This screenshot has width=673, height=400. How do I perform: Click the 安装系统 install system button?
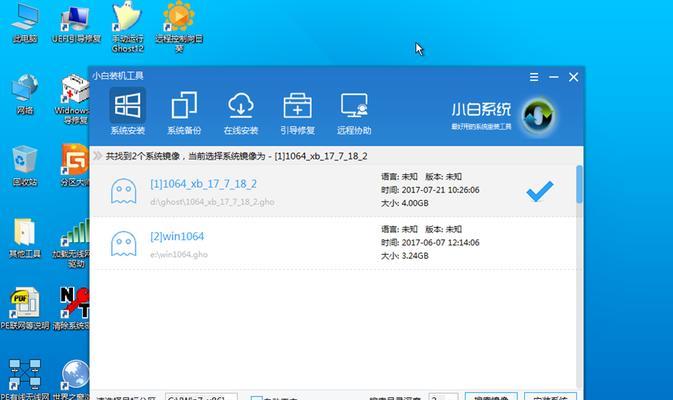click(550, 397)
